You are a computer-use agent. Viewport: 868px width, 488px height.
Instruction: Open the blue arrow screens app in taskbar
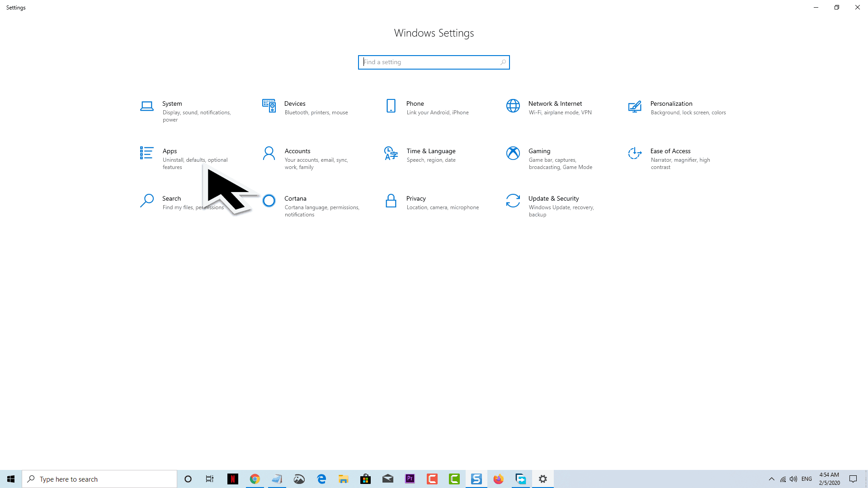(521, 479)
